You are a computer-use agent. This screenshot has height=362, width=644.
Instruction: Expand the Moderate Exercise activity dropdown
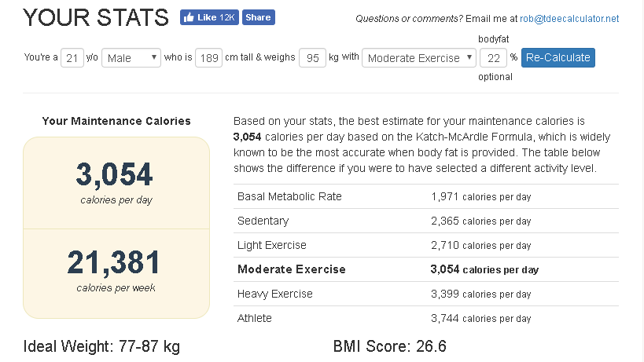[x=419, y=58]
